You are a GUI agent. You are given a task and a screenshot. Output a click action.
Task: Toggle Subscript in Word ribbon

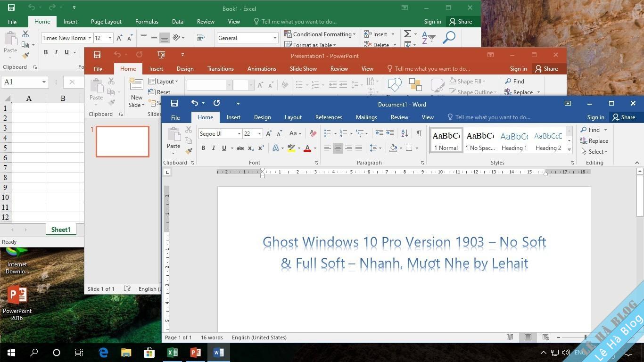tap(251, 148)
